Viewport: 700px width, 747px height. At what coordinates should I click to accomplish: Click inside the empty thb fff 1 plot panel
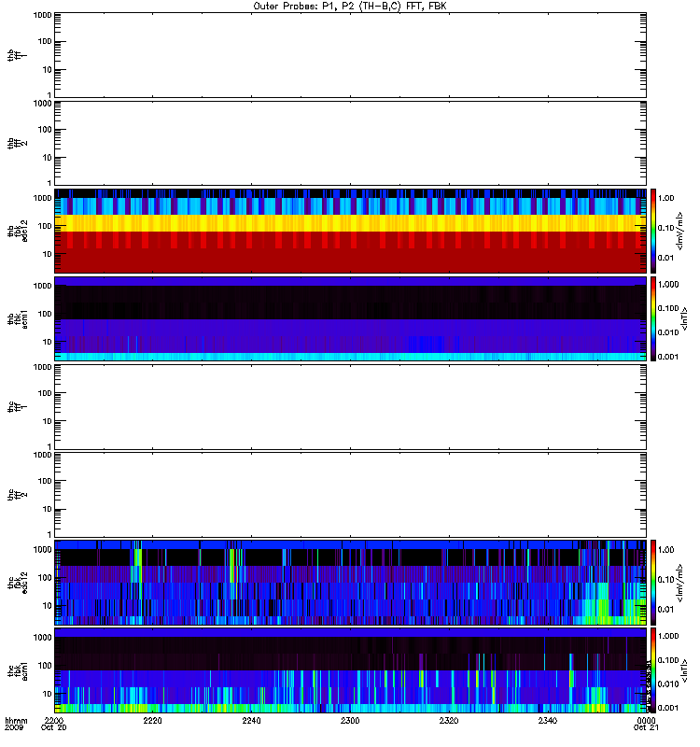click(x=350, y=55)
